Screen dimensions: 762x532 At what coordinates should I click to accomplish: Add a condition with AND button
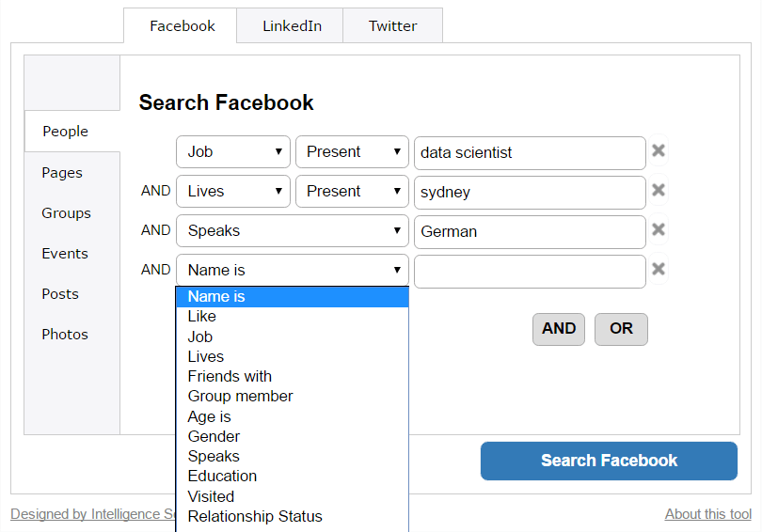559,329
